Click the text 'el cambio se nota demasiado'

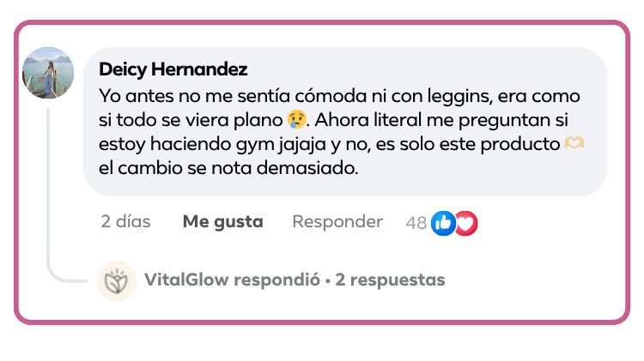click(x=228, y=168)
